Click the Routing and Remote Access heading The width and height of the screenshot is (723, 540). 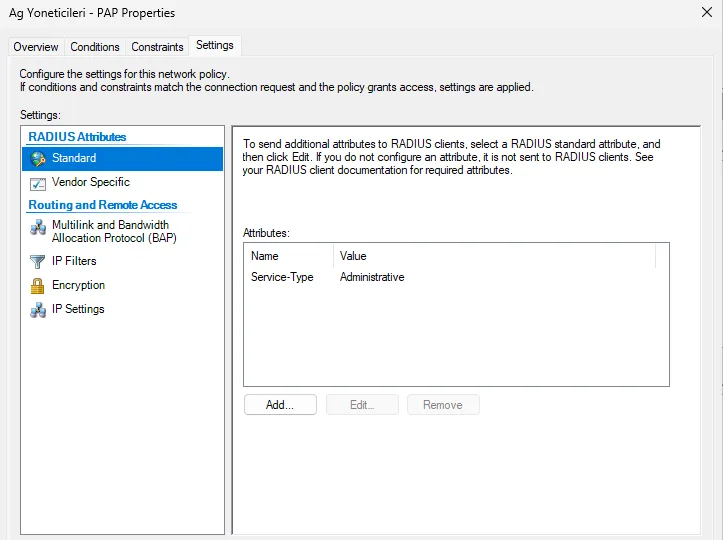point(103,205)
